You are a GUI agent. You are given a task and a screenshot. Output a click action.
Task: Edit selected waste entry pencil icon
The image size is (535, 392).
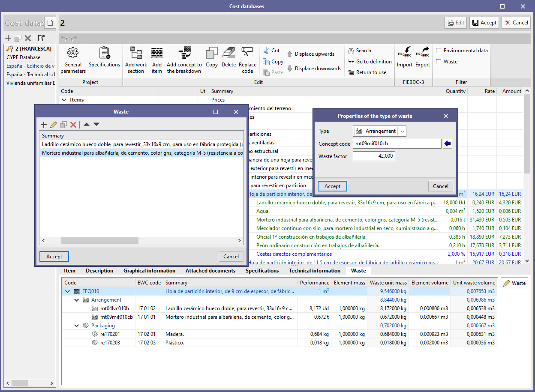click(54, 125)
